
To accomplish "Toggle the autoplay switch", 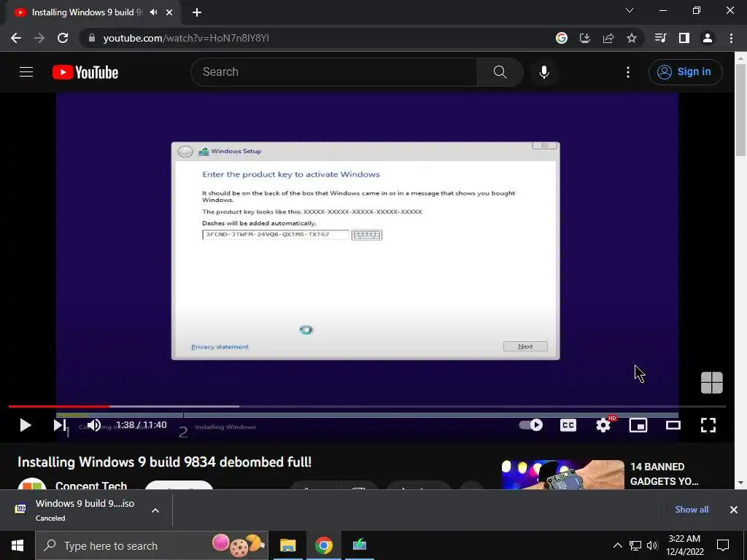I will (x=531, y=425).
